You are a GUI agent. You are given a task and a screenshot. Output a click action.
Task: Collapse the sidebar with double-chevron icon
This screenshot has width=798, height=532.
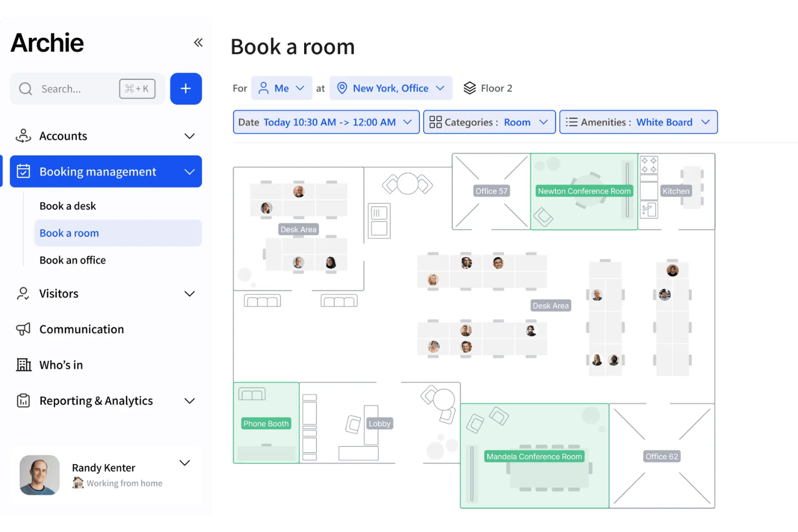(198, 43)
